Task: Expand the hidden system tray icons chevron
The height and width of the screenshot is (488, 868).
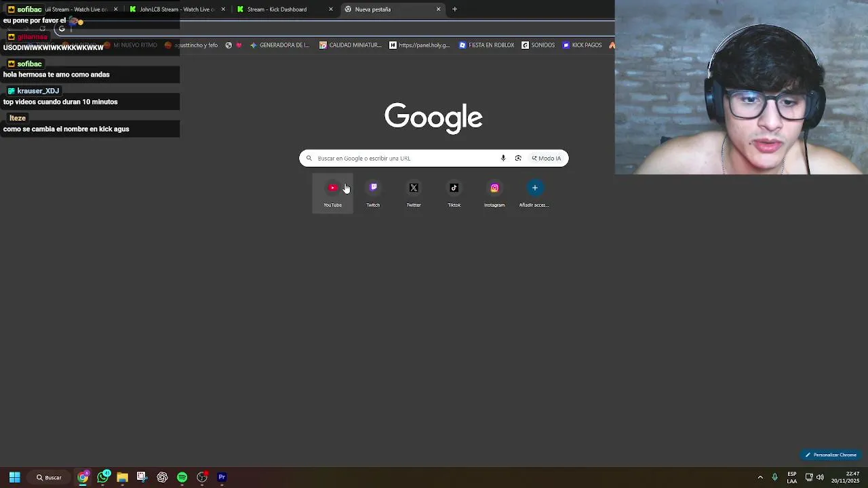Action: [760, 477]
